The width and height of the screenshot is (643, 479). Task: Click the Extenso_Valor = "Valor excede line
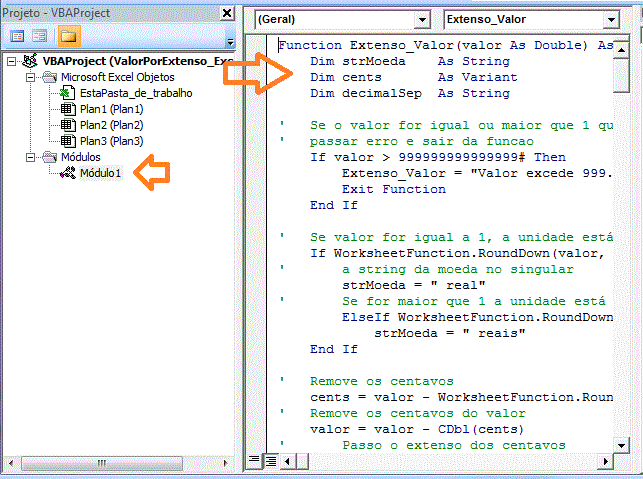coord(477,173)
